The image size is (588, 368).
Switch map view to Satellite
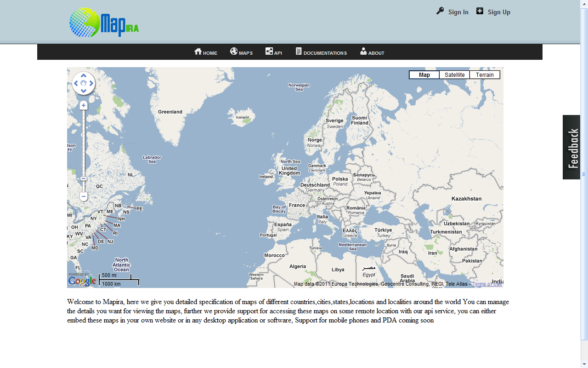(454, 75)
